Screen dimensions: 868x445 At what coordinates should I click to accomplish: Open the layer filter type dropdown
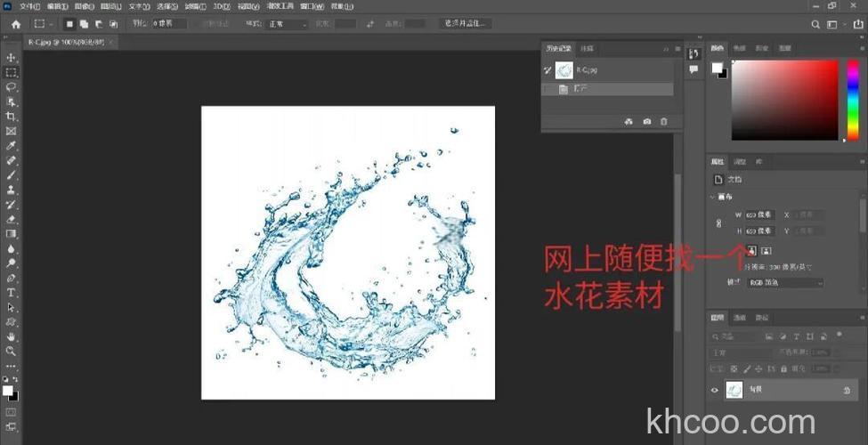coord(736,336)
